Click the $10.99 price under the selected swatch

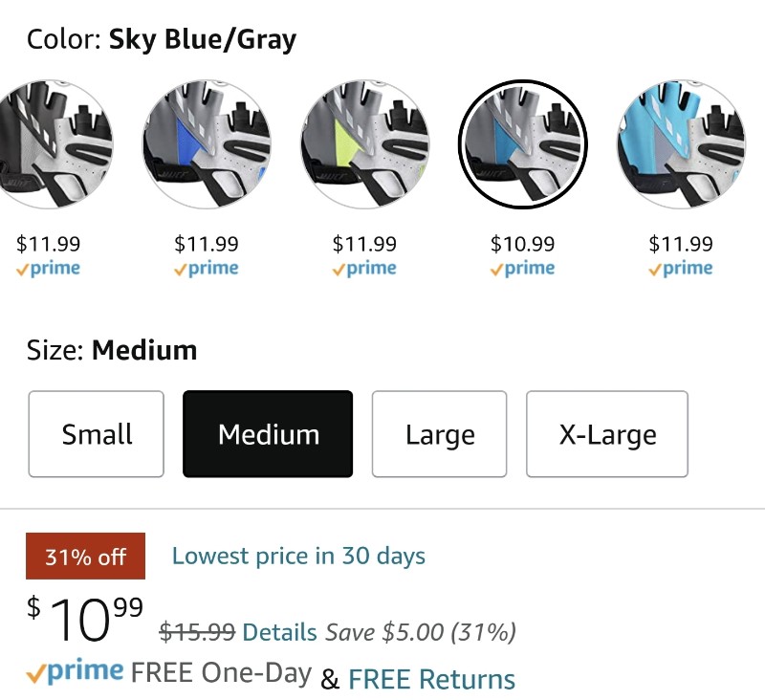point(522,244)
